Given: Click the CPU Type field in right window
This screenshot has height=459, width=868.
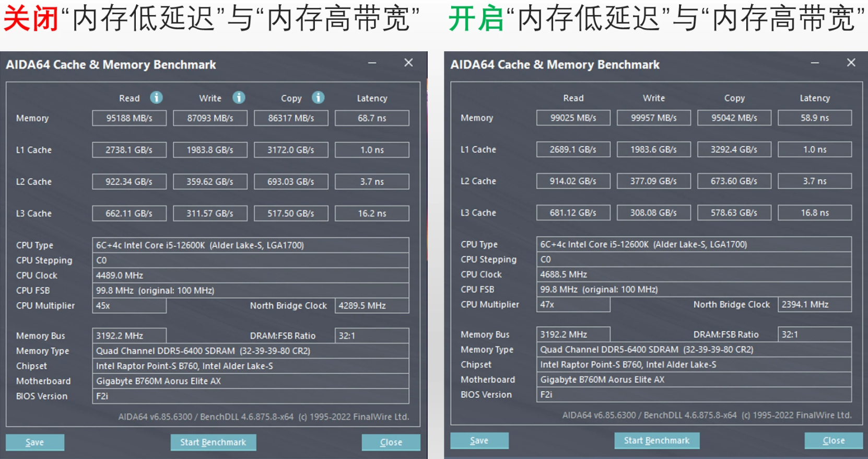Looking at the screenshot, I should 694,244.
